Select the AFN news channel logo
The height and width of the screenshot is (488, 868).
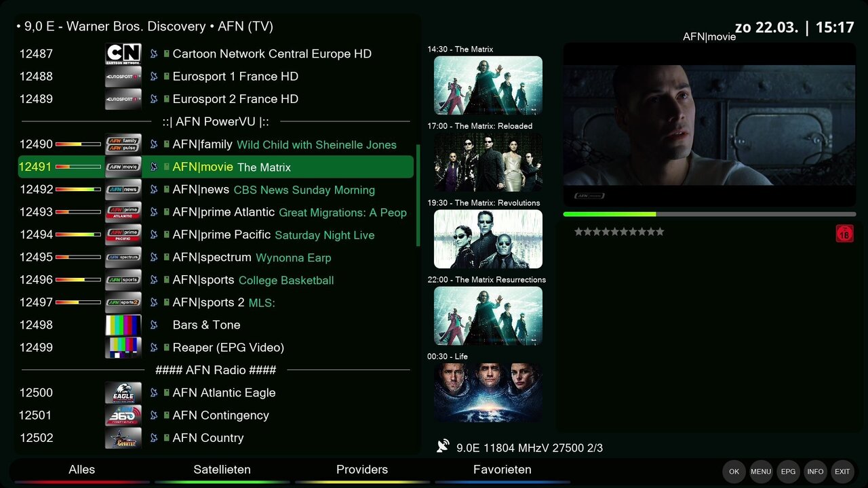(123, 190)
